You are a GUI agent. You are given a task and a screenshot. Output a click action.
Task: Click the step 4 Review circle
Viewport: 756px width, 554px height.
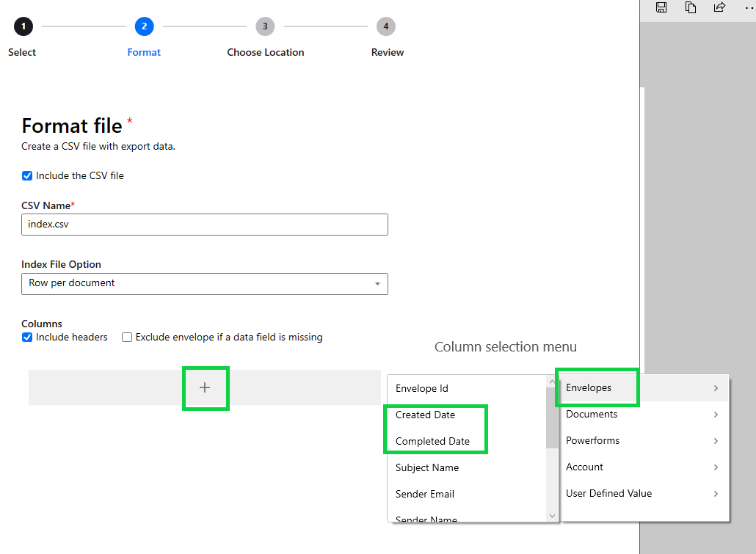[x=386, y=26]
